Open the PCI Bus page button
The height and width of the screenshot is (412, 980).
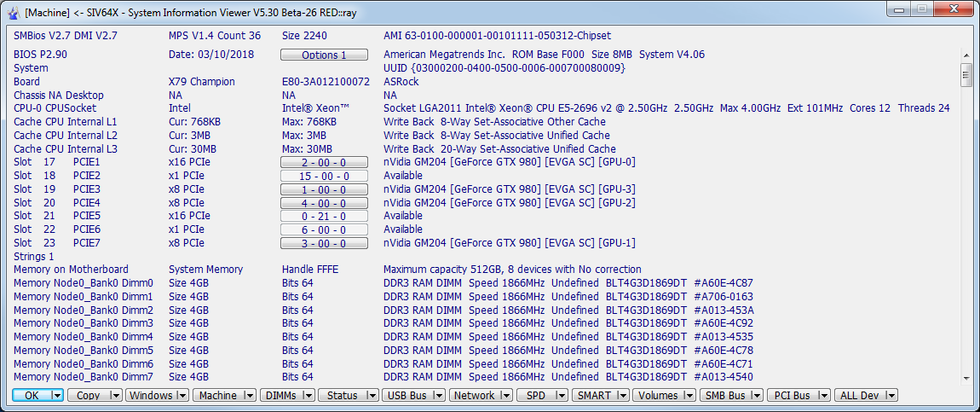792,395
